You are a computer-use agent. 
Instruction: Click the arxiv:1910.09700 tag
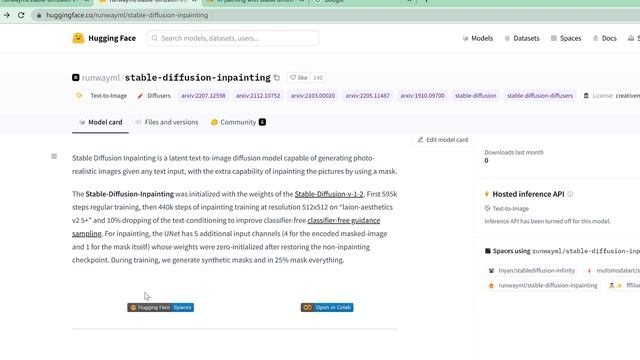pyautogui.click(x=422, y=96)
